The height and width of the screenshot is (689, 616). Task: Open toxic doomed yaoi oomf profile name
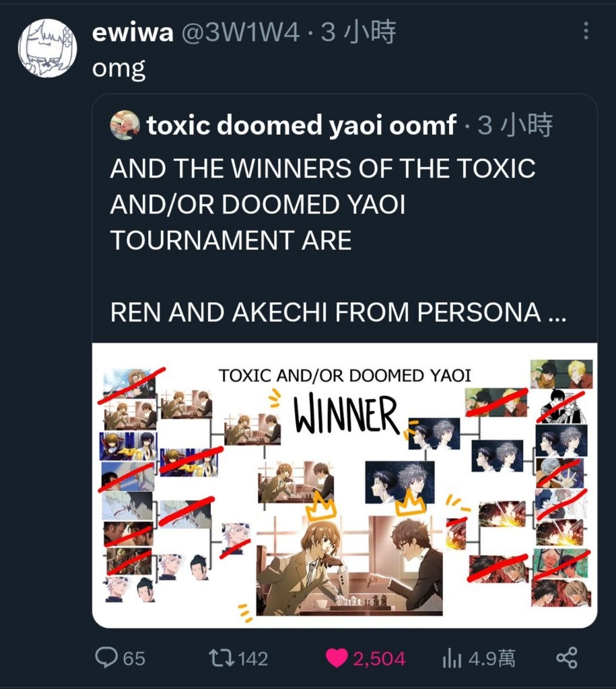[x=301, y=125]
